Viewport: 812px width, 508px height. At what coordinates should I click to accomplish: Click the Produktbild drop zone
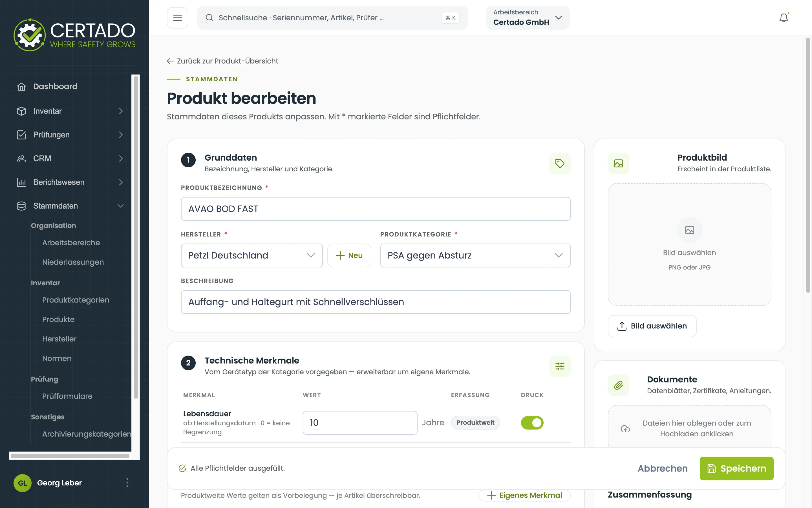[690, 245]
